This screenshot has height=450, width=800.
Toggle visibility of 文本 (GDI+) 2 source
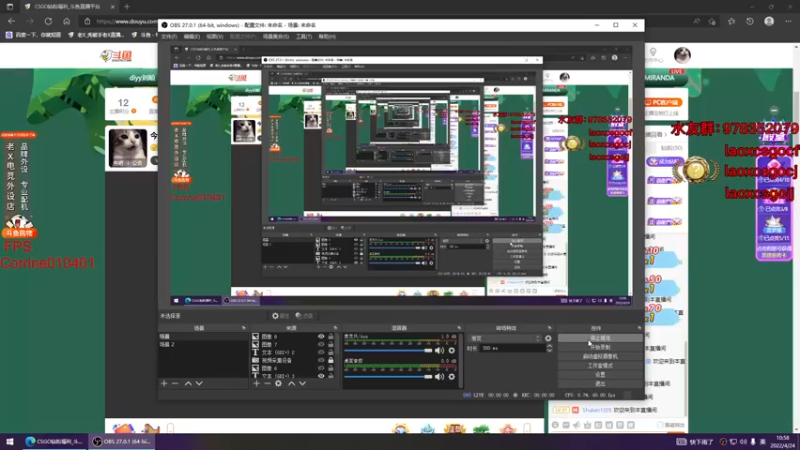coord(321,352)
